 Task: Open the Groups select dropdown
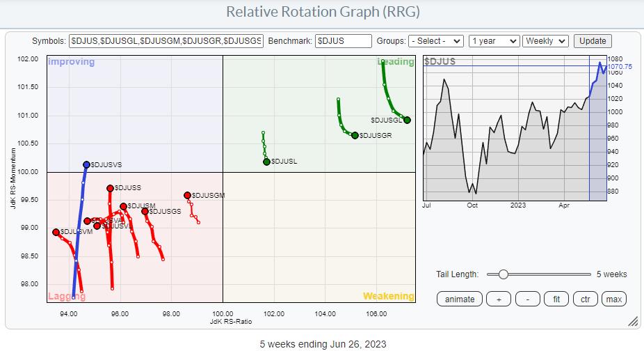(x=436, y=41)
